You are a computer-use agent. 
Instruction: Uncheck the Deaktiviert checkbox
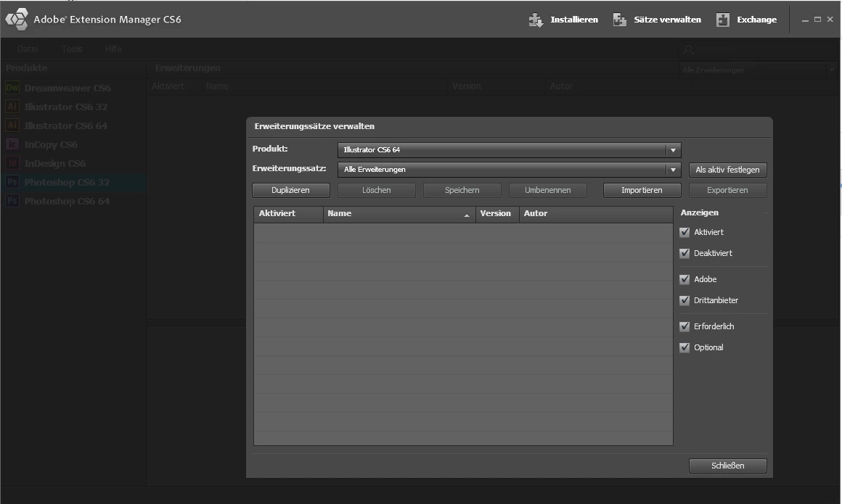[x=684, y=253]
